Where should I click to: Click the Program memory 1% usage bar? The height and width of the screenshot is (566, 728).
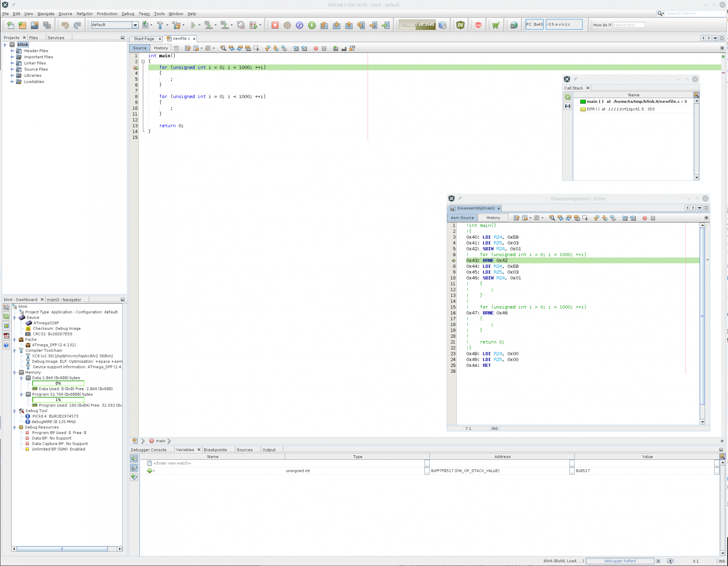pos(58,400)
